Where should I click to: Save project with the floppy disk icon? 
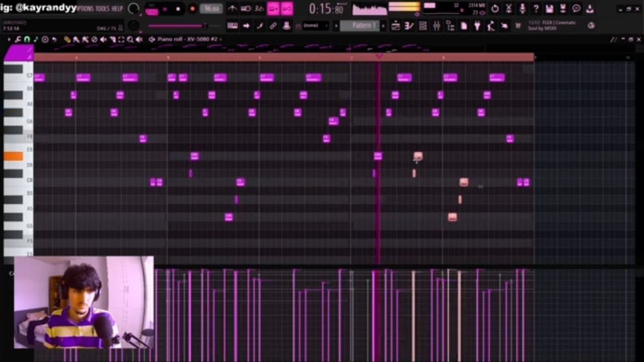[x=549, y=9]
